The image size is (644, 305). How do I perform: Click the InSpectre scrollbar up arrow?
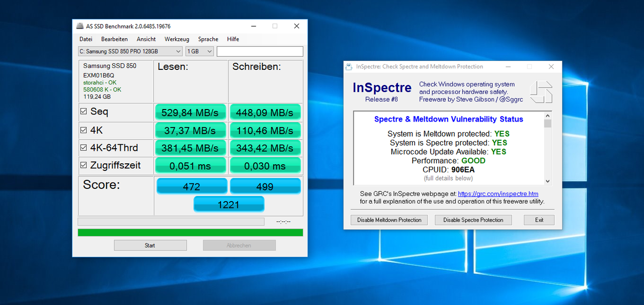tap(547, 116)
